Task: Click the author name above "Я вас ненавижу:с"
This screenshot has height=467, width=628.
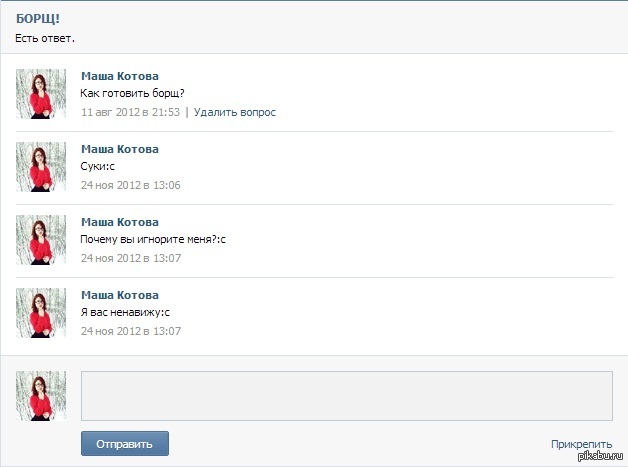Action: tap(119, 295)
